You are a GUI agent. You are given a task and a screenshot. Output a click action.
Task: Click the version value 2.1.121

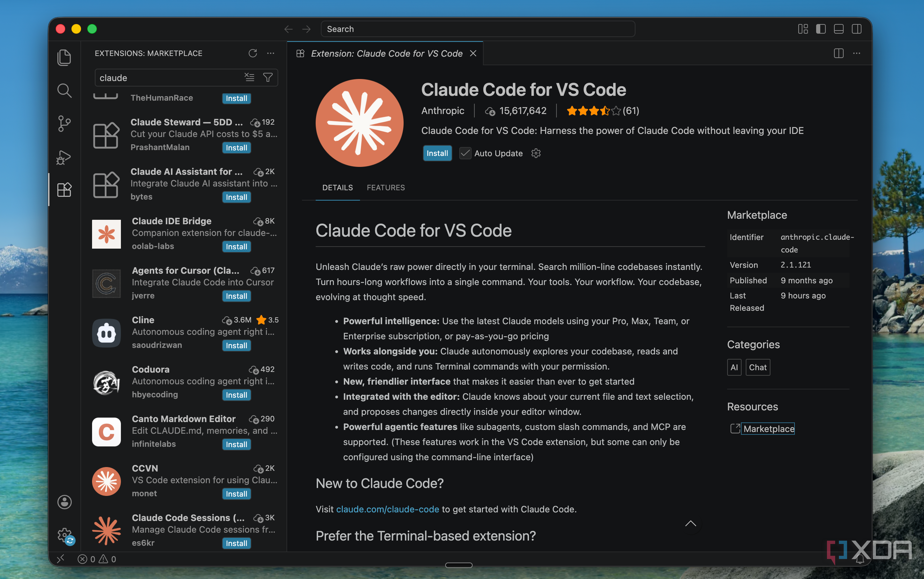(x=796, y=265)
